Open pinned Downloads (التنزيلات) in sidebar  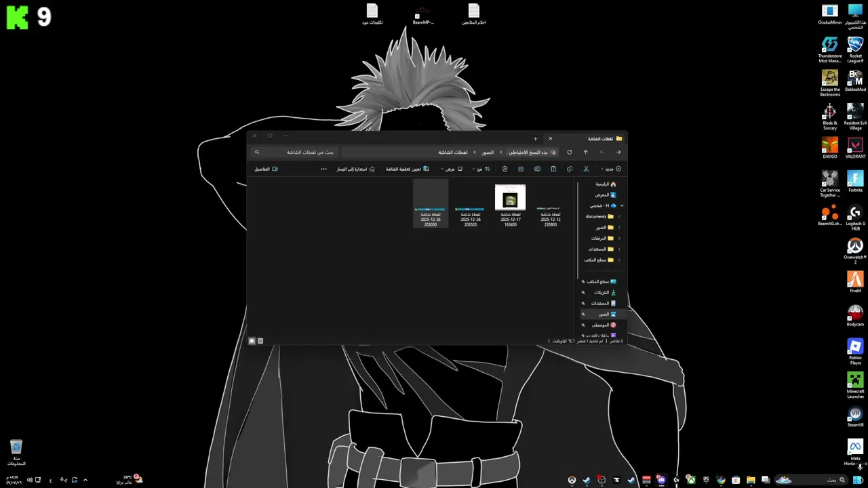pos(602,292)
